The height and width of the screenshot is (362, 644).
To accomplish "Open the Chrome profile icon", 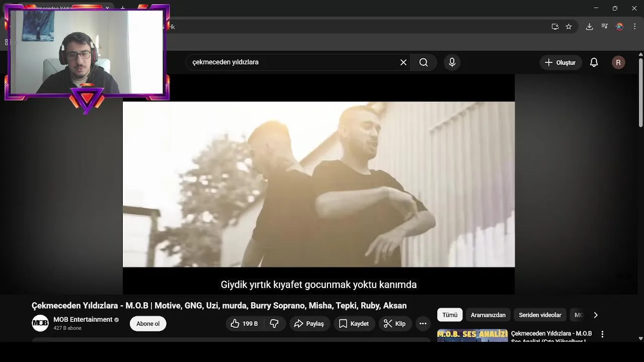I will (620, 27).
